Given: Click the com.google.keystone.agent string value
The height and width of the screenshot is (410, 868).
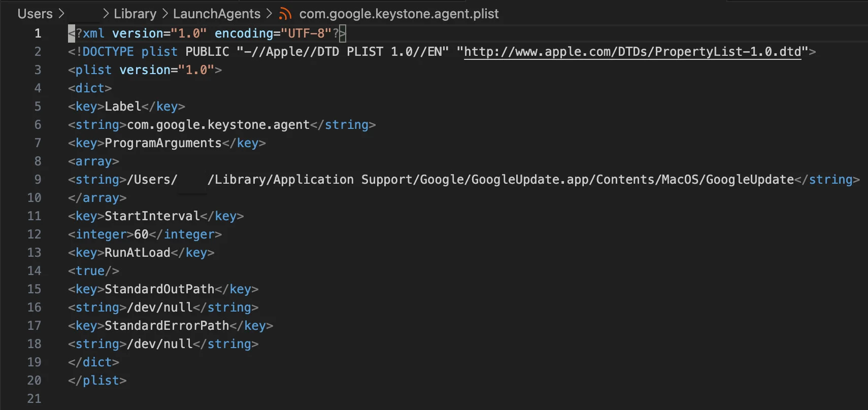Looking at the screenshot, I should tap(218, 125).
